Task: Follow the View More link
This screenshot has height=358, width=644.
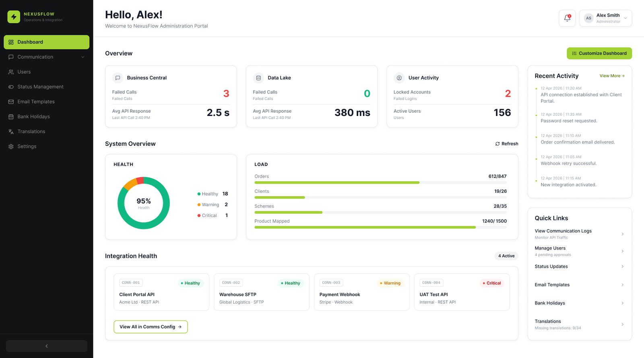Action: [x=612, y=76]
